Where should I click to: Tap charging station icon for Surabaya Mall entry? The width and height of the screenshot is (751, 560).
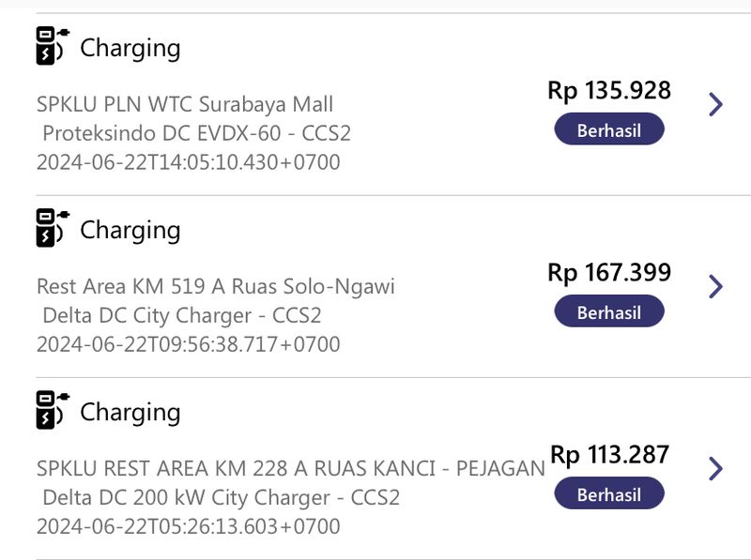click(x=53, y=46)
